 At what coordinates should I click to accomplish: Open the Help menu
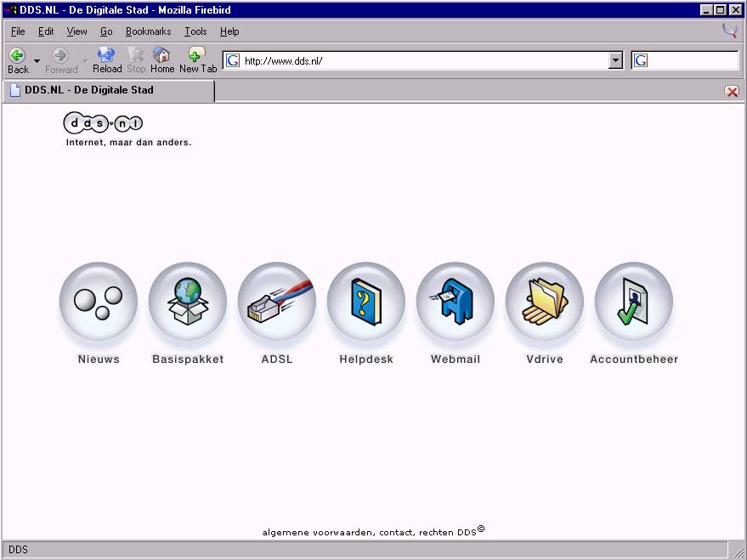pos(229,31)
